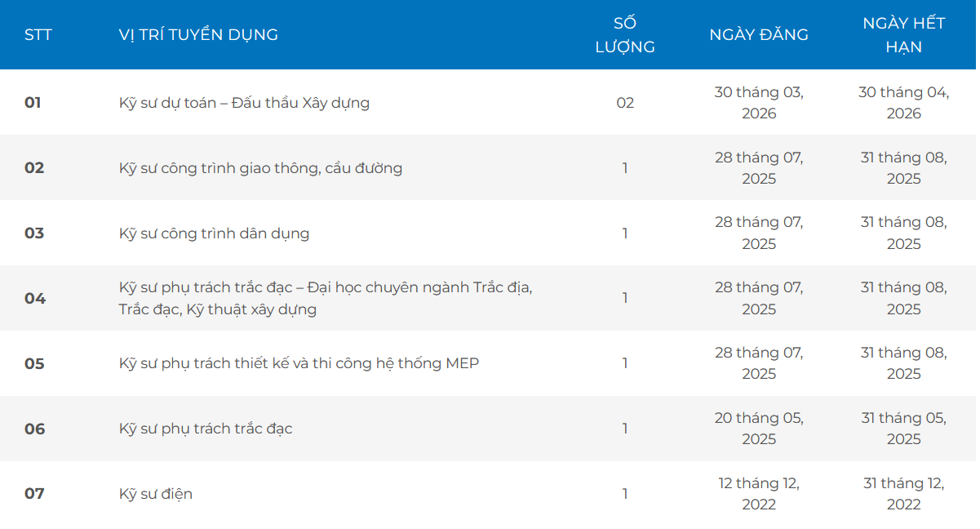Open the Kỹ sư điện job posting

156,494
